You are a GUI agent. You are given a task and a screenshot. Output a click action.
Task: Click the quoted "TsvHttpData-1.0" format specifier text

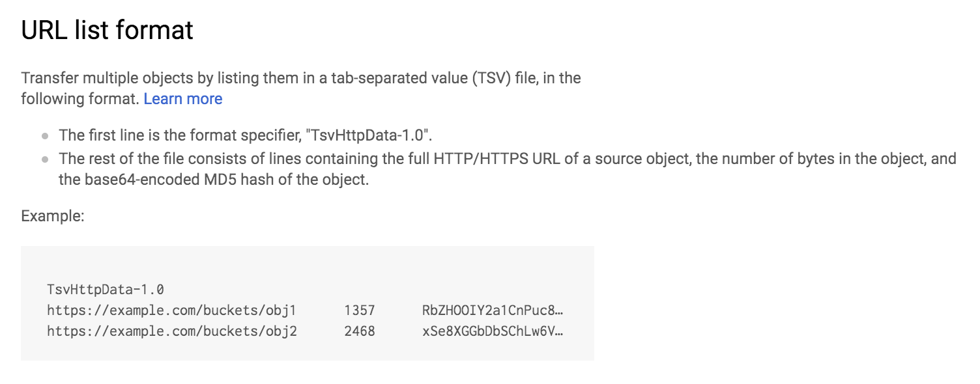[x=369, y=135]
